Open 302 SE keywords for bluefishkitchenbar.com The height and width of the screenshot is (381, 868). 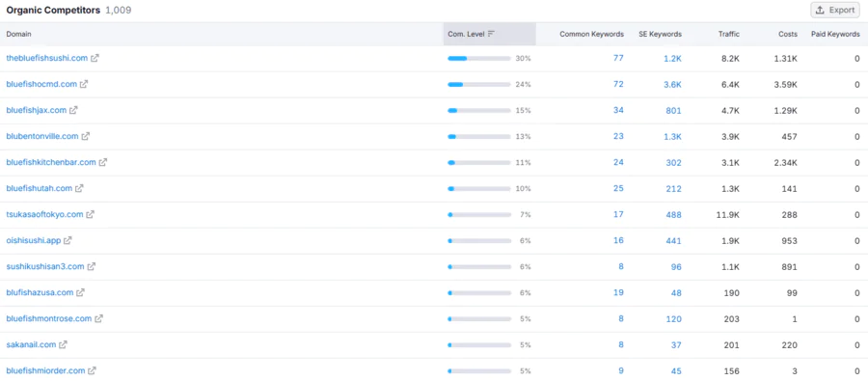[x=674, y=162]
